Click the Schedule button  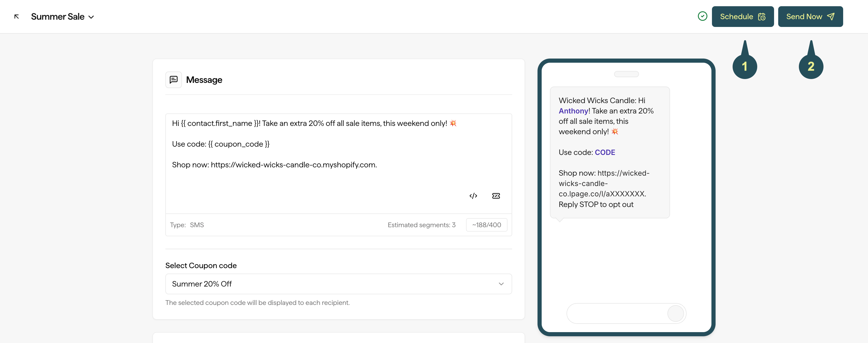[x=742, y=17]
